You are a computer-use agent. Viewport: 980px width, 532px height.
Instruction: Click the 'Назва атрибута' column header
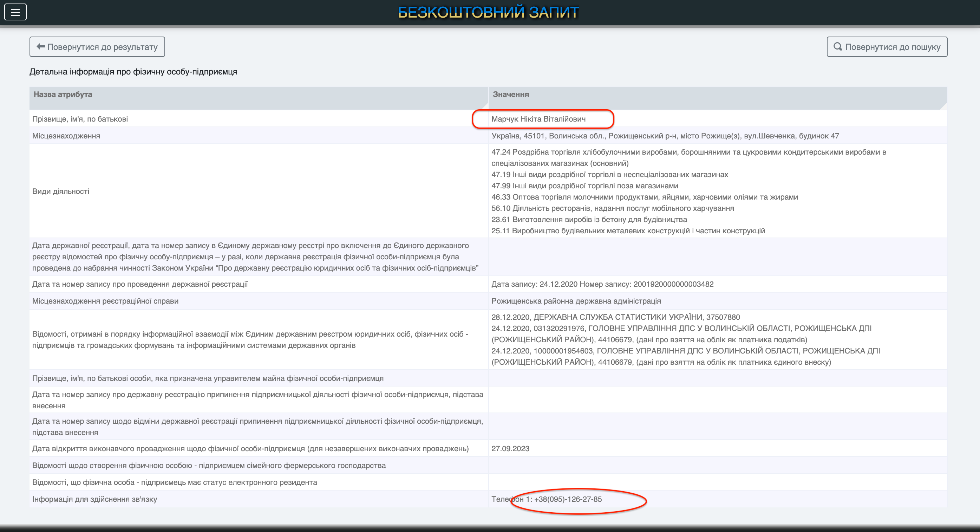tap(63, 95)
